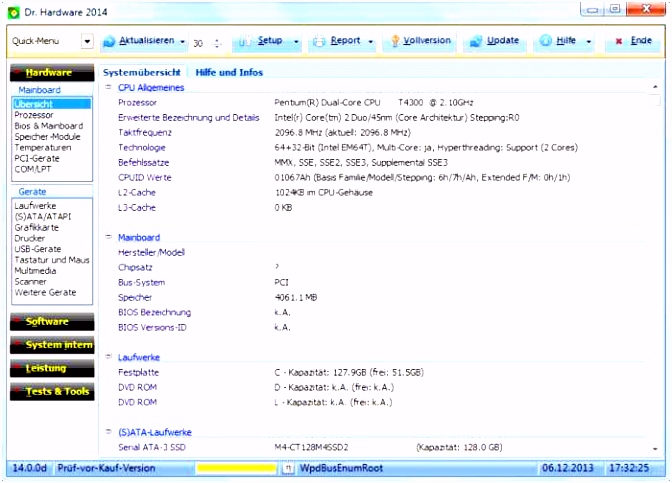Image resolution: width=672 pixels, height=483 pixels.
Task: Open the Quick-Menu dropdown arrow
Action: [x=87, y=42]
